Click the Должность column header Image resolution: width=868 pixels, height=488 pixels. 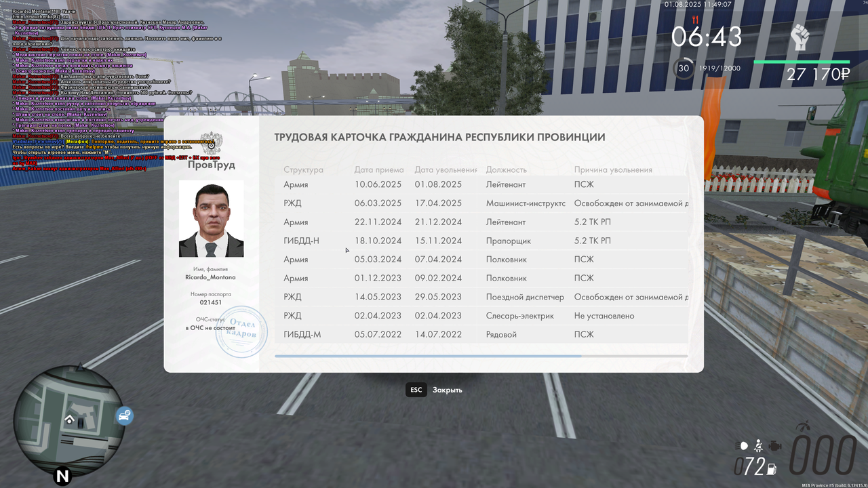tap(507, 169)
